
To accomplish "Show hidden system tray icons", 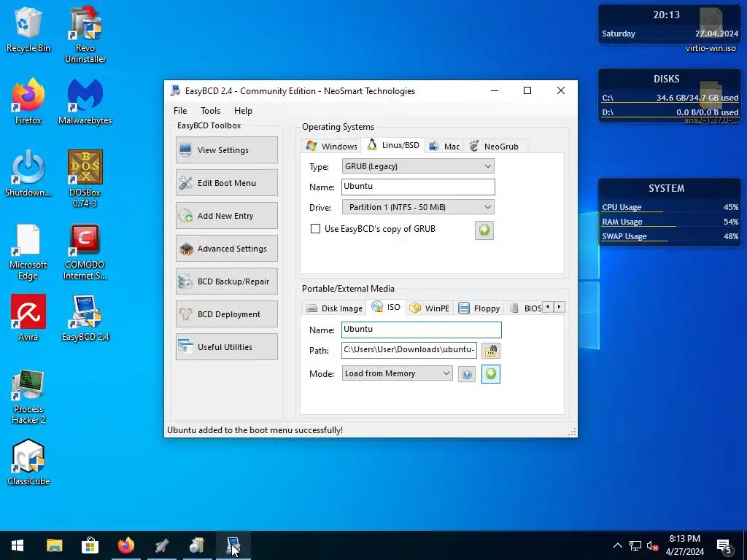I will 617,545.
